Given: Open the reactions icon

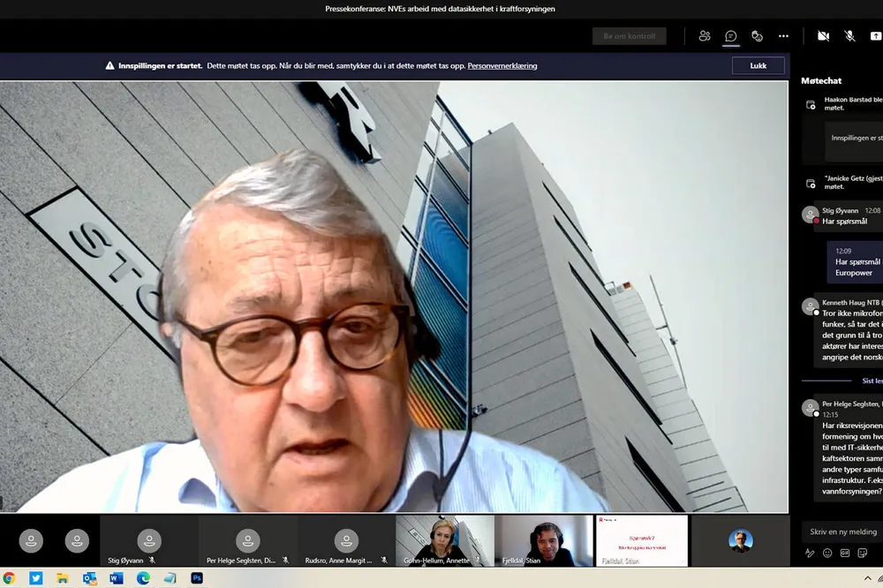Looking at the screenshot, I should pos(757,36).
